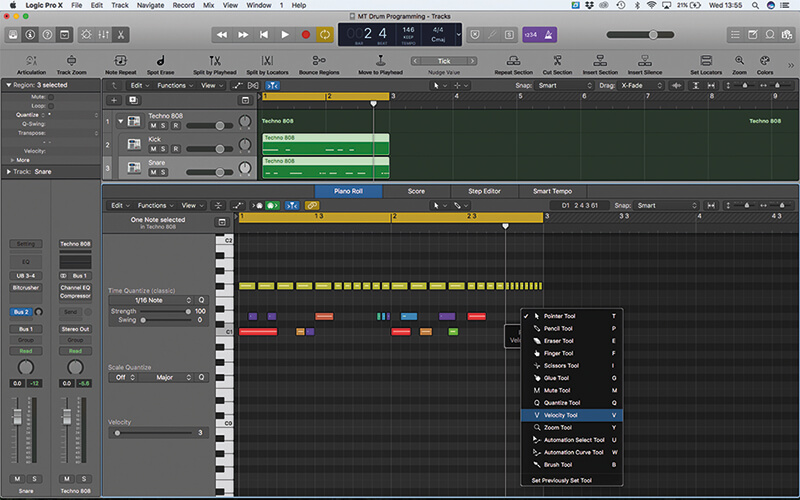Open List Editors button top right
Image resolution: width=800 pixels, height=500 pixels.
tap(735, 35)
